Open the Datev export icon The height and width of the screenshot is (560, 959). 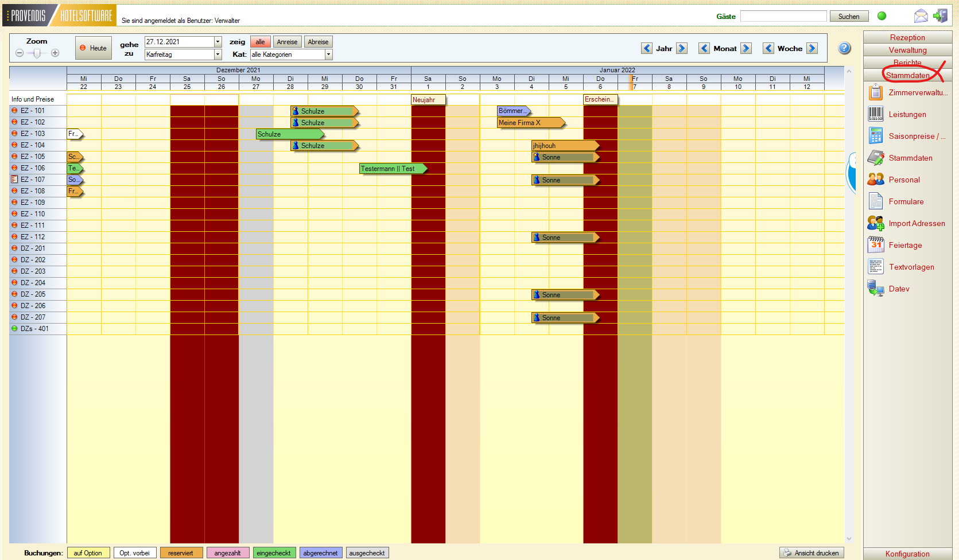(x=875, y=289)
